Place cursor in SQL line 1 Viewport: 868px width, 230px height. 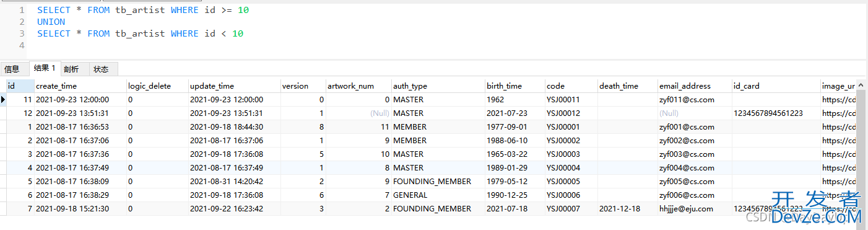(x=143, y=10)
